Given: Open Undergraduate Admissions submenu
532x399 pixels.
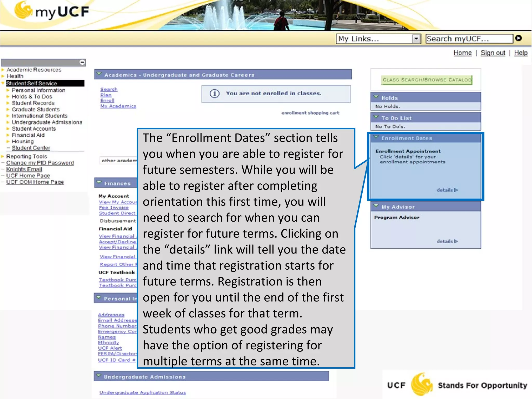Looking at the screenshot, I should click(47, 122).
